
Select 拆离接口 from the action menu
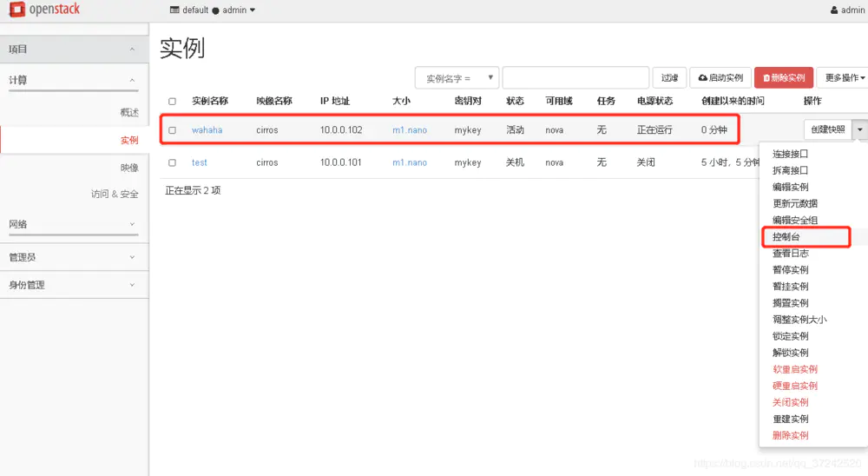pyautogui.click(x=790, y=170)
